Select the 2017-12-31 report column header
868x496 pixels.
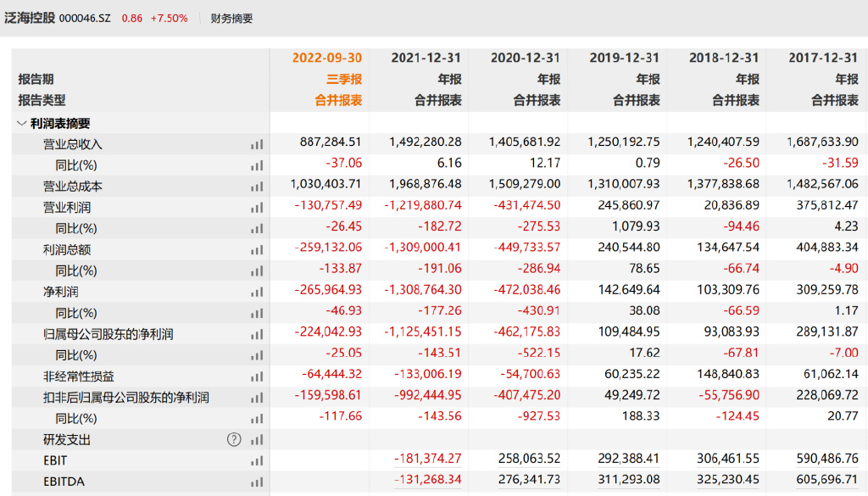pos(823,58)
